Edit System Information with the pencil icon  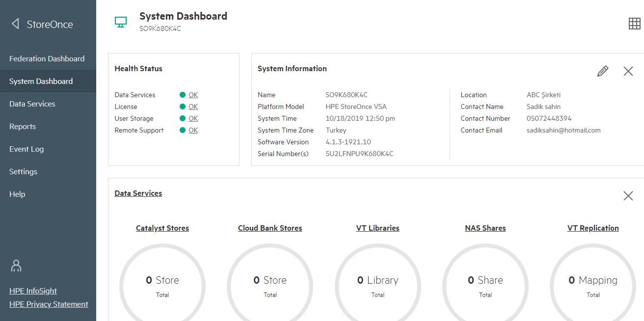pos(603,71)
